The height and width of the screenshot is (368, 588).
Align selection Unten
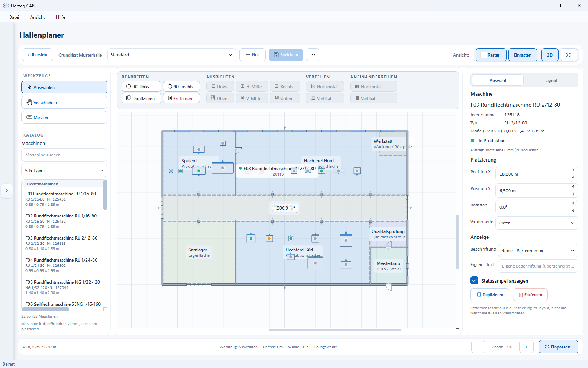click(x=285, y=98)
